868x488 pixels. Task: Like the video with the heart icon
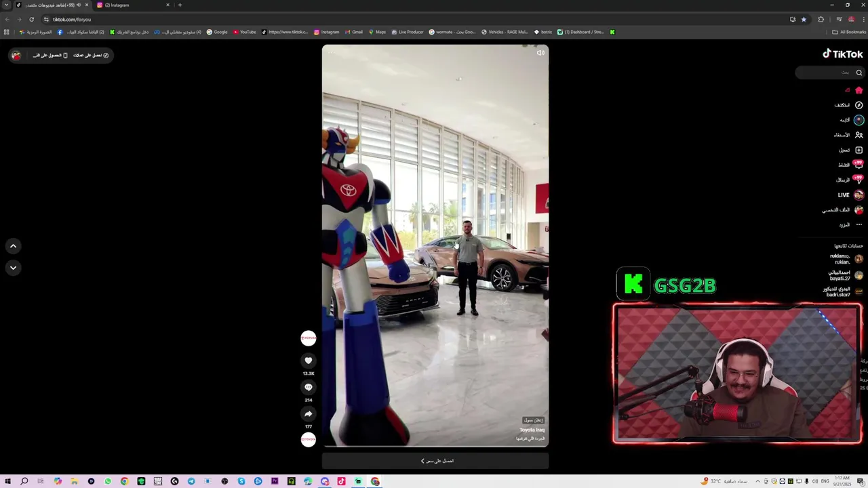[309, 361]
